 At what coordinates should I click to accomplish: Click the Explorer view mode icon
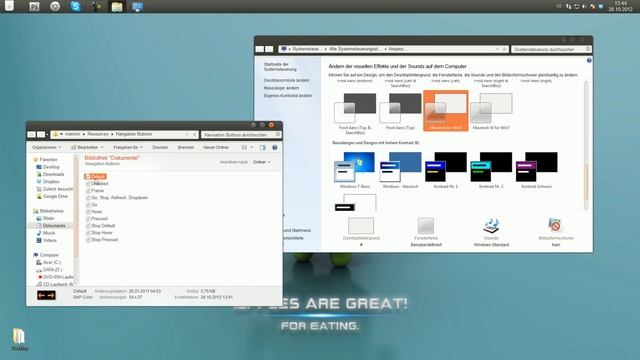pyautogui.click(x=244, y=147)
